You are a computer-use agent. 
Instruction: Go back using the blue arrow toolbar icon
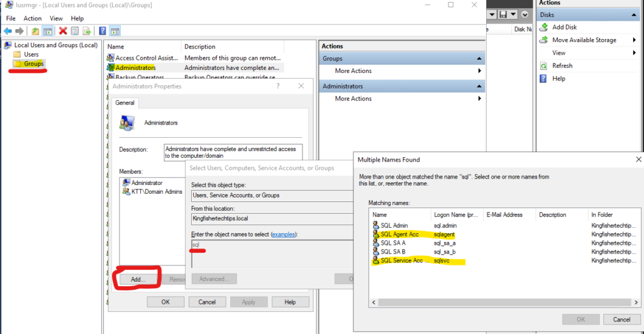click(x=8, y=31)
